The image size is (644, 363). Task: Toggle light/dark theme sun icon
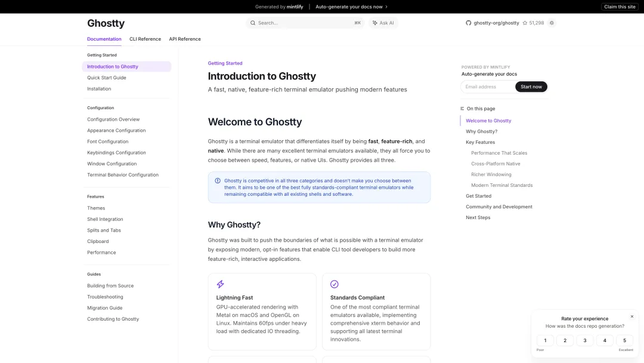pos(552,23)
